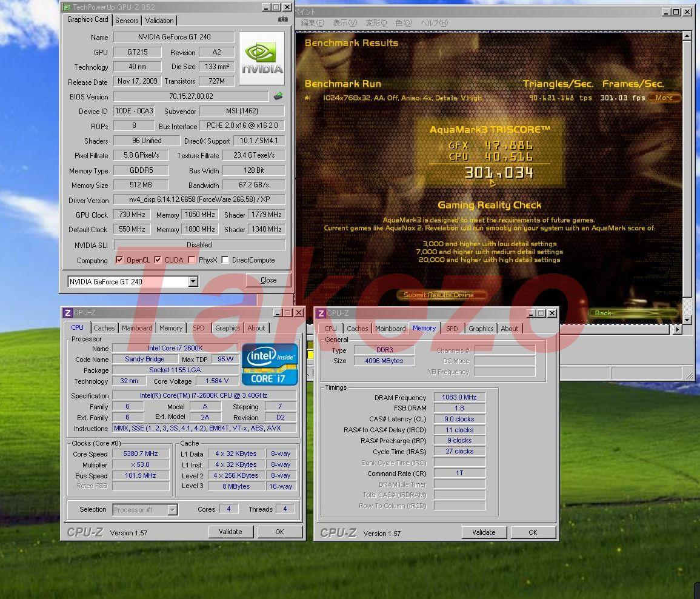
Task: Open the paint window menu starting ヘルプ(H)
Action: click(435, 23)
